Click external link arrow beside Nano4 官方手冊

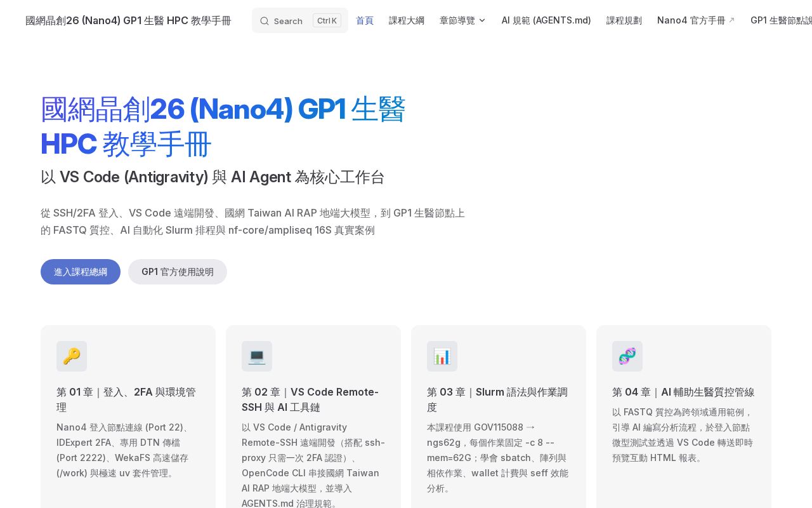coord(731,20)
